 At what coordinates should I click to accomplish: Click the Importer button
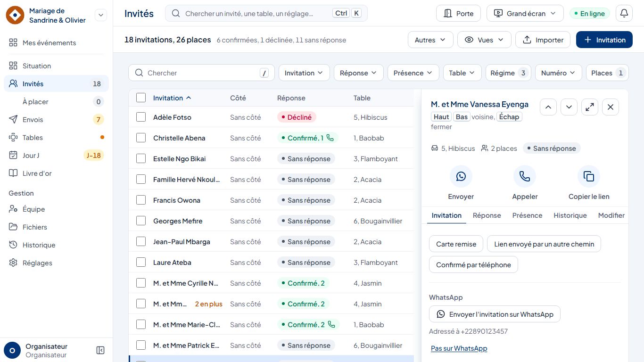[543, 40]
